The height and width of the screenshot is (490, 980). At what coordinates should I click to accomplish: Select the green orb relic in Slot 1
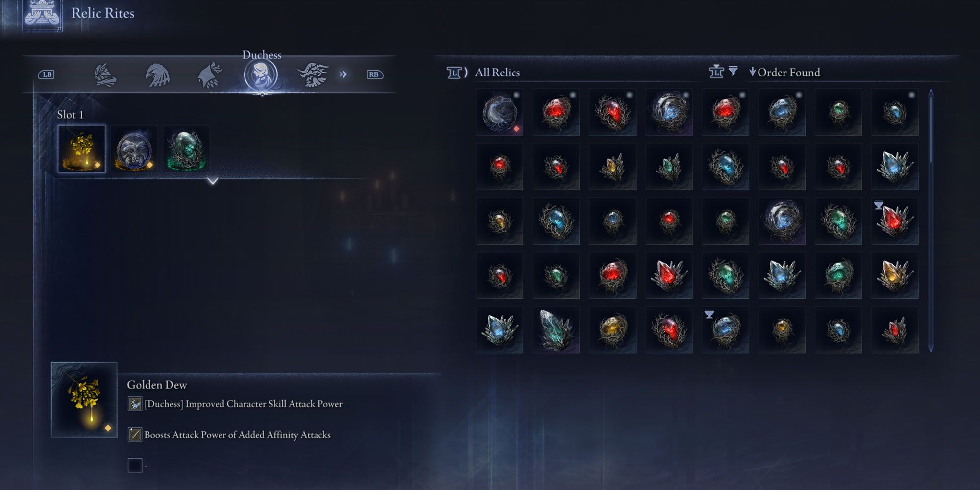186,149
